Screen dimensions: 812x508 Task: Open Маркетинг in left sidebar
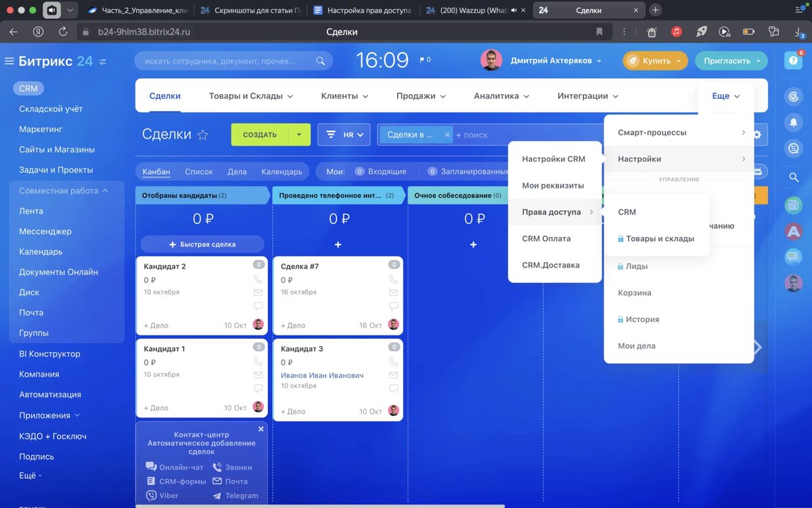(41, 129)
